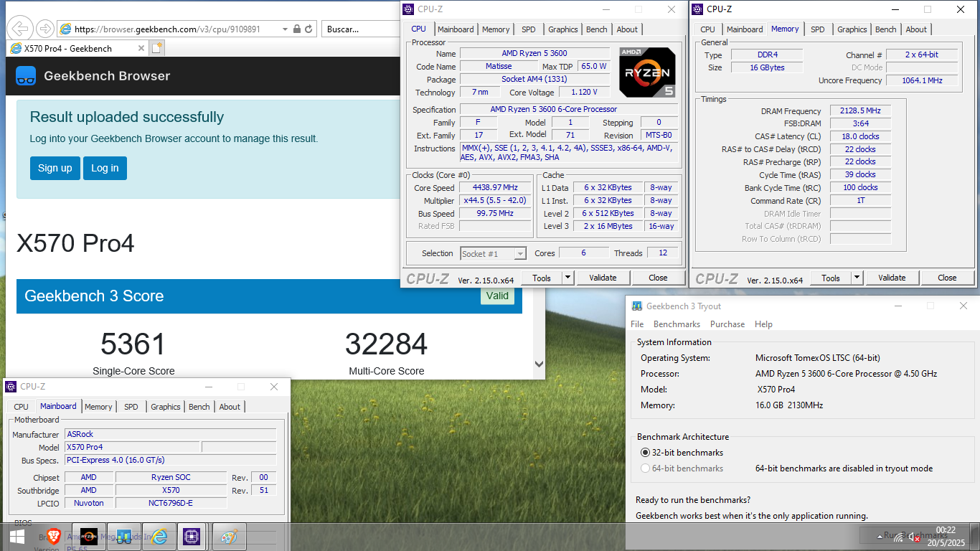Open the Purchase menu in Geekbench 3

click(727, 324)
